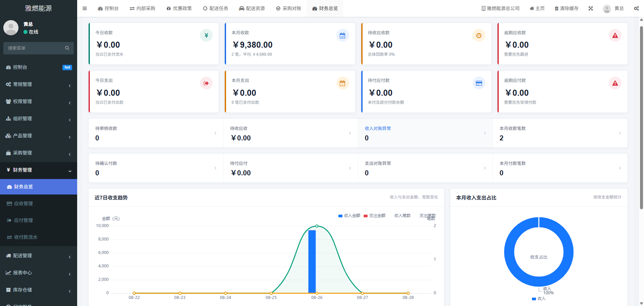The width and height of the screenshot is (644, 306).
Task: Click the calendar icon on 本月支出 card
Action: pyautogui.click(x=342, y=83)
